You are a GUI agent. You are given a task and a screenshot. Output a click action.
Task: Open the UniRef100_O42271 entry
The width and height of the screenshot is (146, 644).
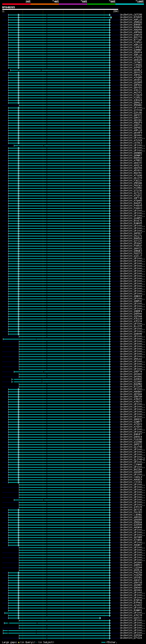[x=131, y=236]
